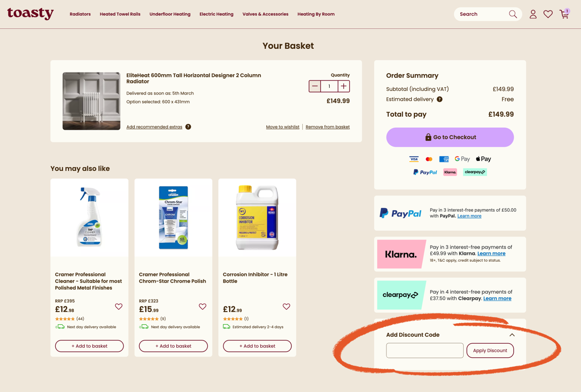Click the search magnifier icon
581x392 pixels.
513,14
